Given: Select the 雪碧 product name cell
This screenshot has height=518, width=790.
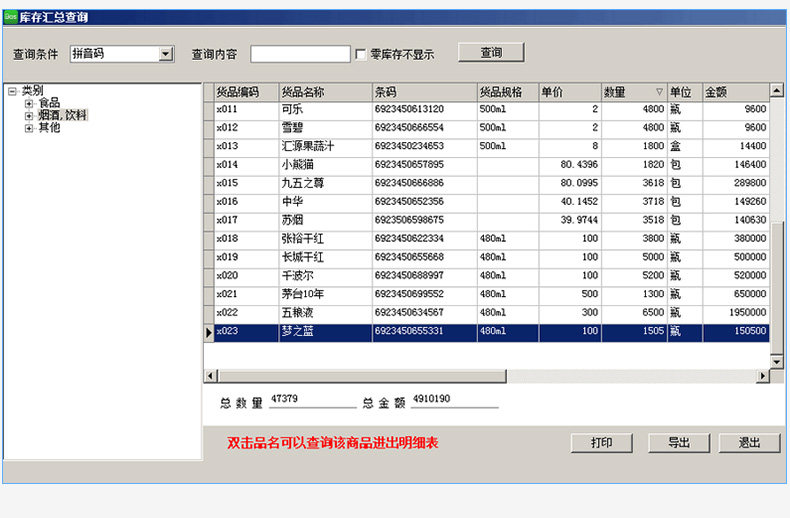Looking at the screenshot, I should (x=325, y=128).
